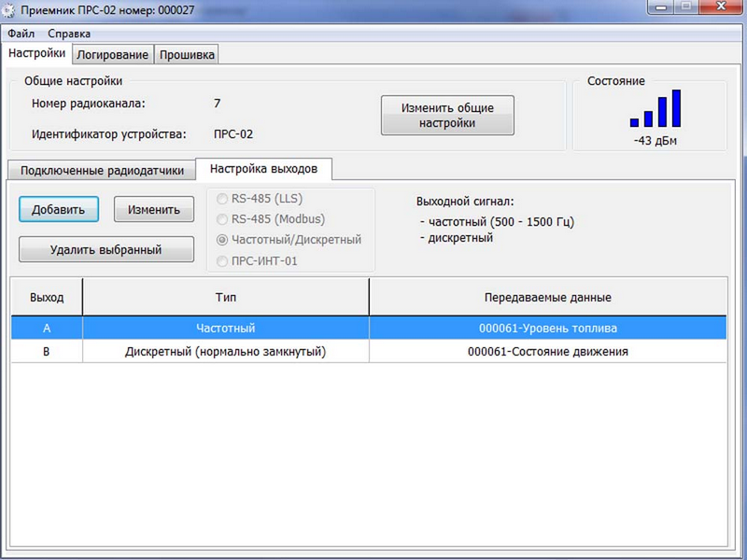Click the device identifier value ПРС-02
The height and width of the screenshot is (560, 747).
pos(233,134)
